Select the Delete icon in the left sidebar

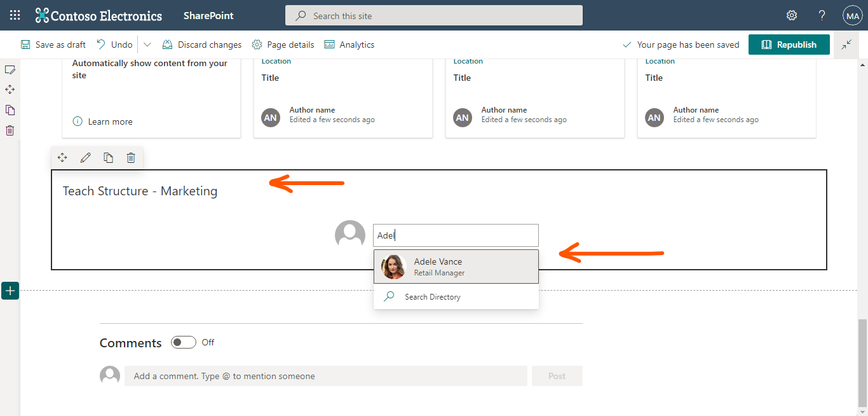[x=10, y=130]
